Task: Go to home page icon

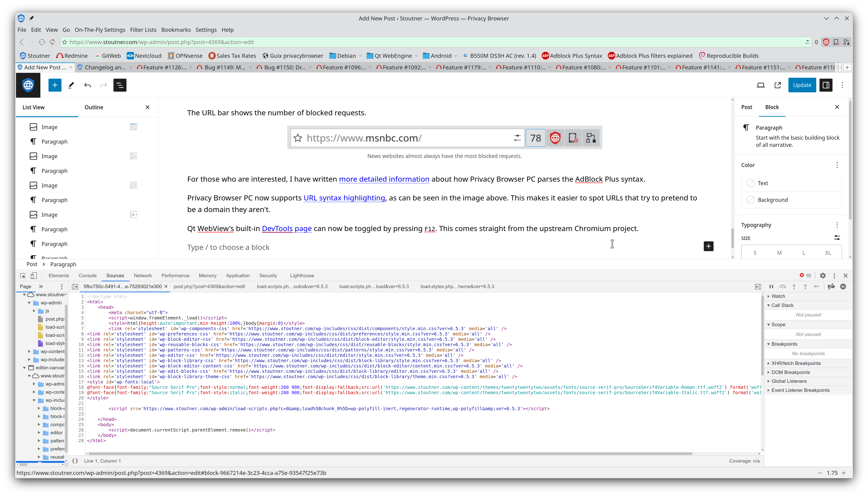Action: tap(52, 42)
